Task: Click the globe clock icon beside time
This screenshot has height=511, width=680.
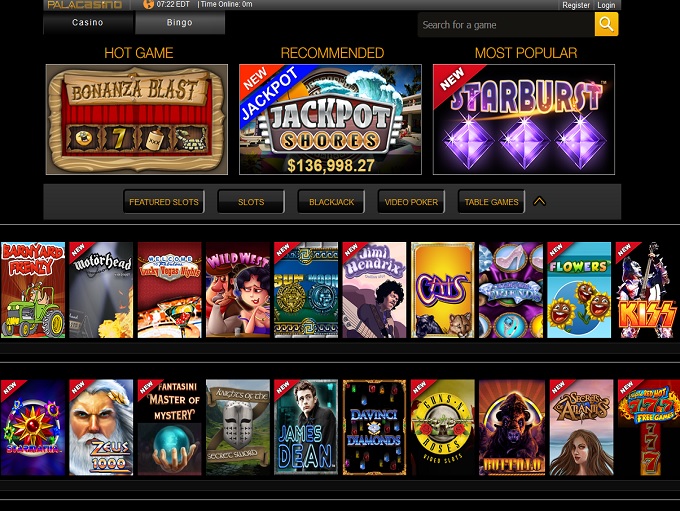Action: tap(148, 4)
